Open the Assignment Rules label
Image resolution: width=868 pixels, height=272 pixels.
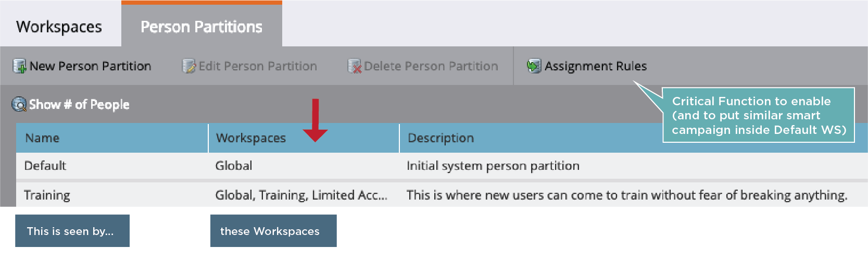(596, 66)
